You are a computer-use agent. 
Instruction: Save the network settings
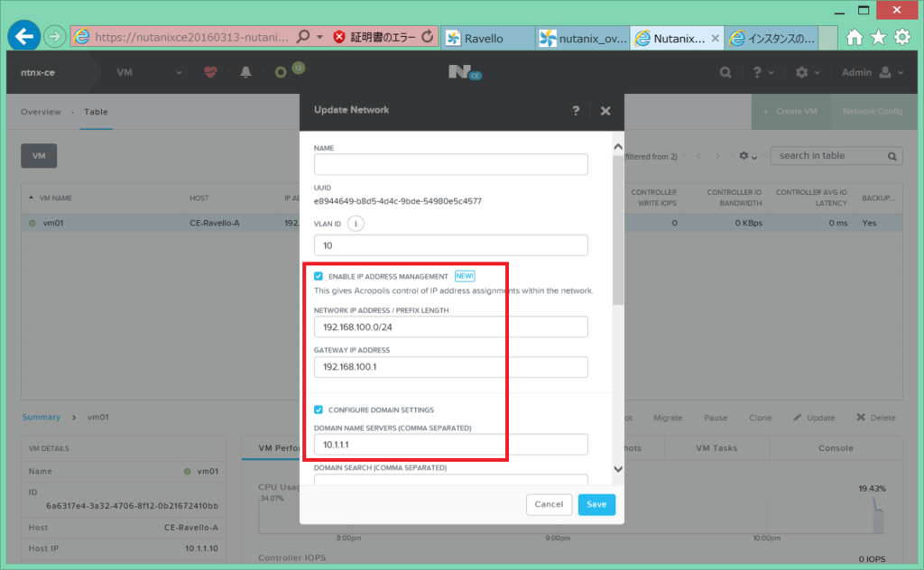click(x=596, y=504)
